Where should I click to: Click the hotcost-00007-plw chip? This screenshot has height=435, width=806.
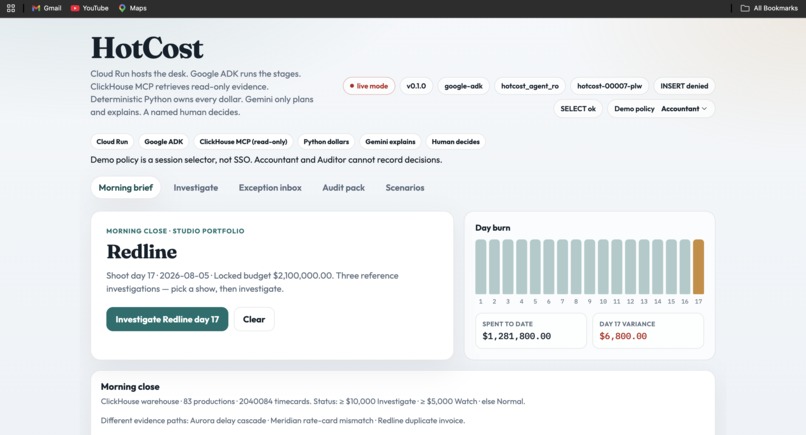[609, 86]
